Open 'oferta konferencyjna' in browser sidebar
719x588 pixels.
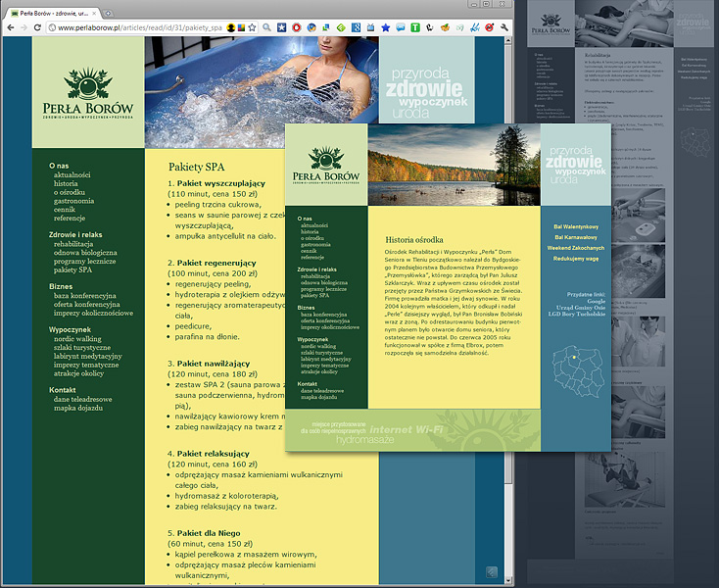tap(86, 305)
